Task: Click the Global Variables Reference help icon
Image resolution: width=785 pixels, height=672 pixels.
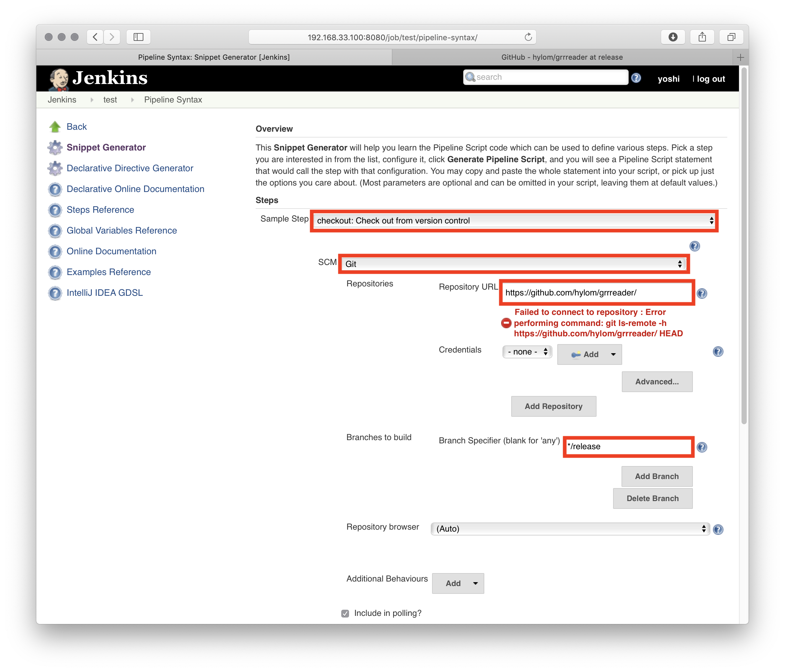Action: point(55,231)
